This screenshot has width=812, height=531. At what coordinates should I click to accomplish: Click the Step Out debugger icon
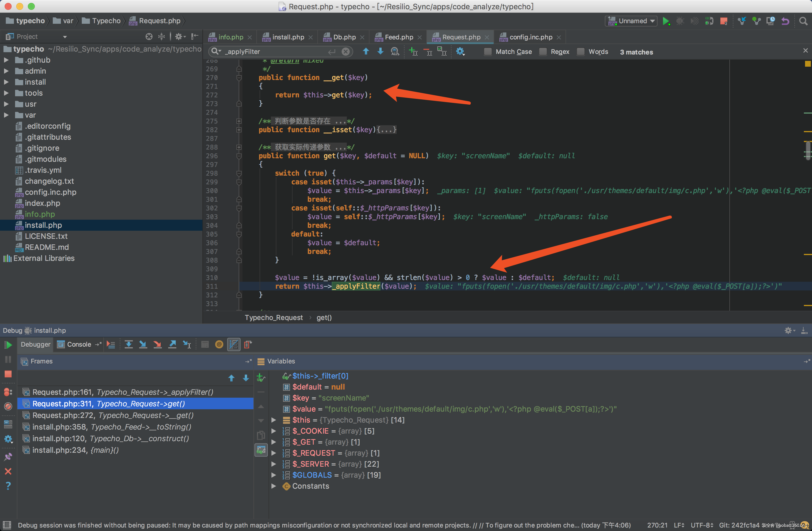(x=172, y=344)
